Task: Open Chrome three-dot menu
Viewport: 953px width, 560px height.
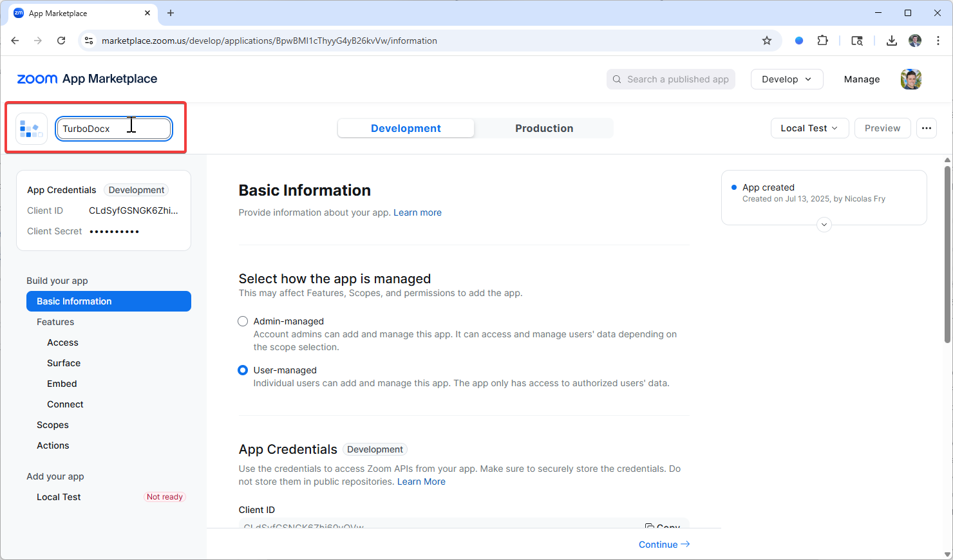Action: click(x=938, y=41)
